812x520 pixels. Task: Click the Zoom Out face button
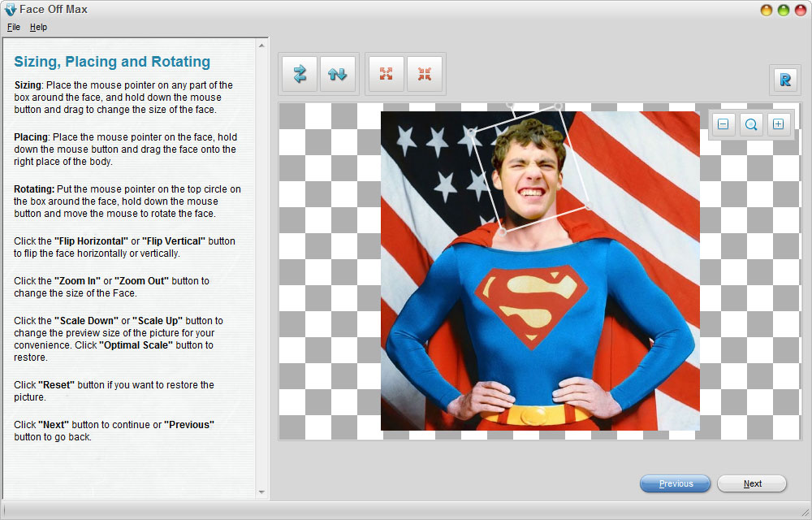[x=425, y=74]
